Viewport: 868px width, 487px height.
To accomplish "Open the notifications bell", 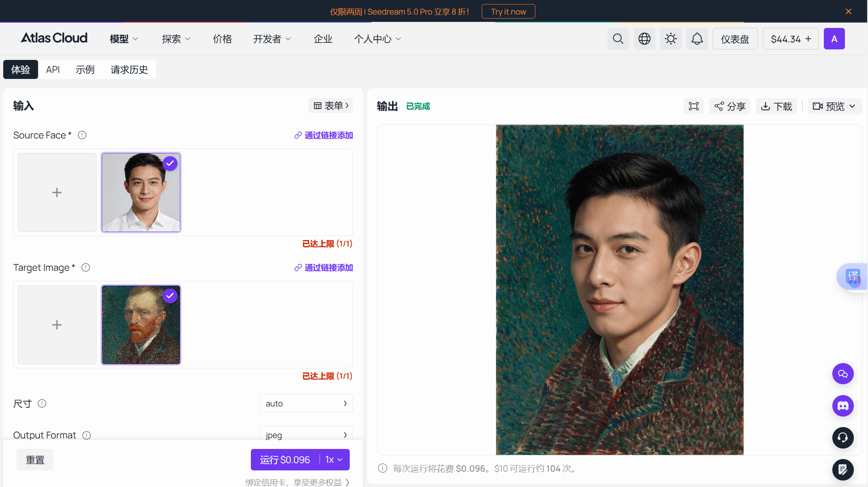I will 697,39.
